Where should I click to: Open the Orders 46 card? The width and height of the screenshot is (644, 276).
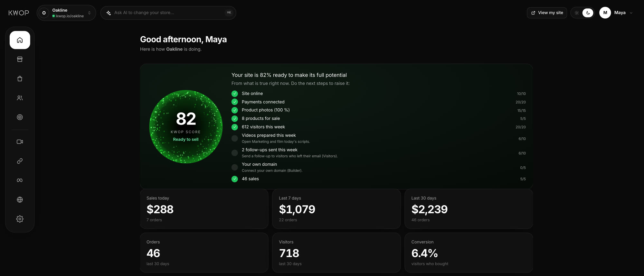[204, 253]
